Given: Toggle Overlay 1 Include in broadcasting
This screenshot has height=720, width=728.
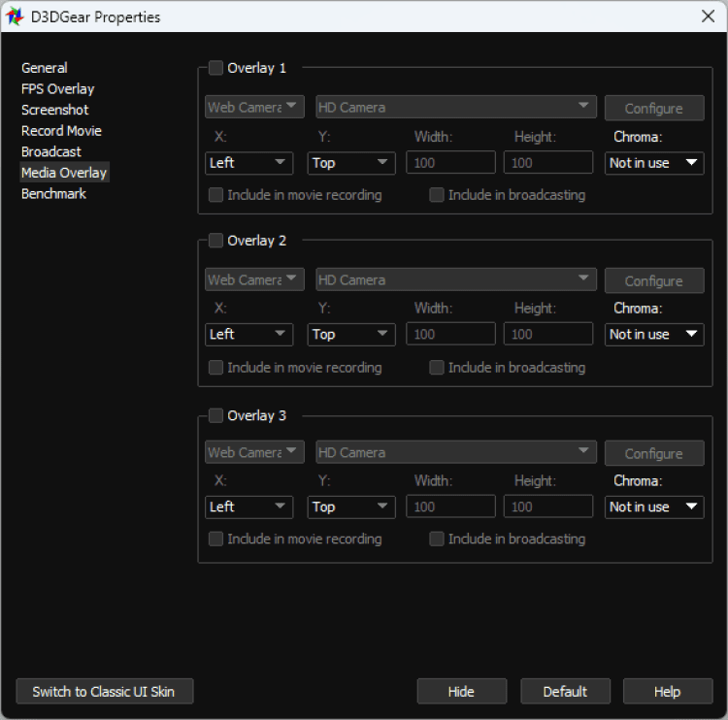Looking at the screenshot, I should [437, 194].
